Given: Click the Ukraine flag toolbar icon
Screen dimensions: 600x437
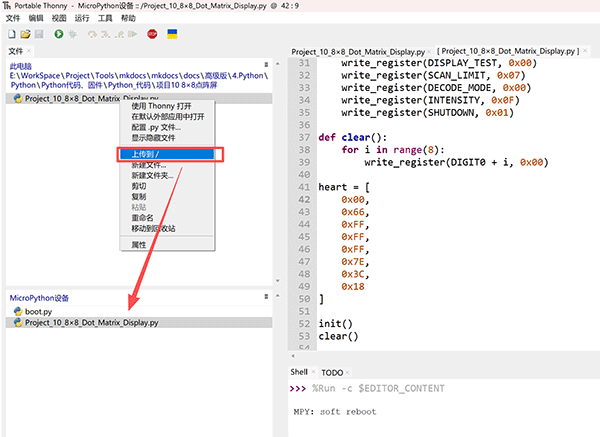Looking at the screenshot, I should [172, 34].
